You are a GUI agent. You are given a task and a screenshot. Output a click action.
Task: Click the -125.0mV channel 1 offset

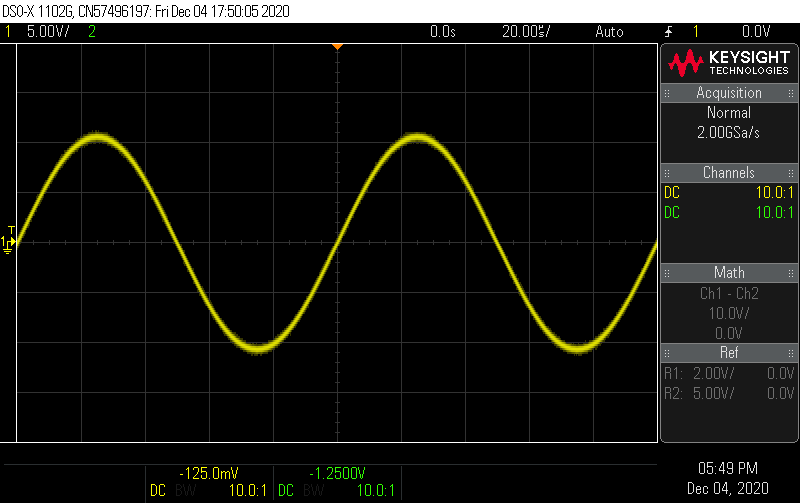(x=209, y=473)
